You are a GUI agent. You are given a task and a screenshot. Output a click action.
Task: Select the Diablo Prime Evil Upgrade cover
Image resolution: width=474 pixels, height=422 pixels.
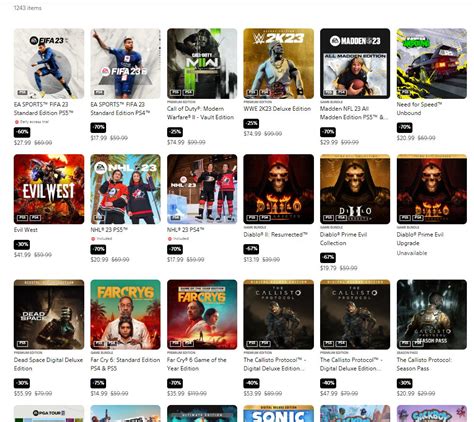coord(432,189)
